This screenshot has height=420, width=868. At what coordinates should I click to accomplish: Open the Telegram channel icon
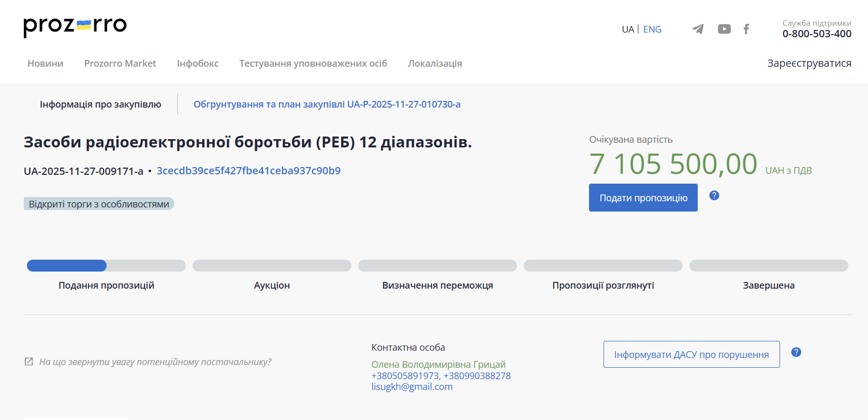[698, 29]
